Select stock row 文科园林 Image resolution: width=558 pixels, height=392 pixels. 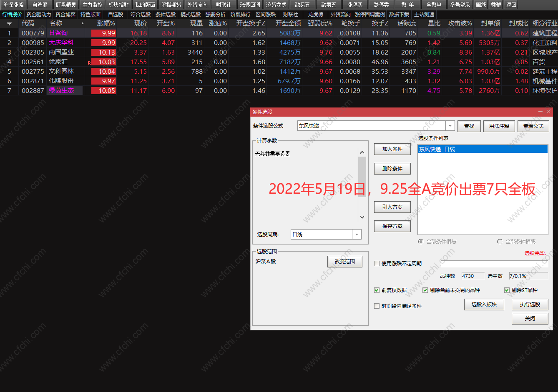coord(279,71)
